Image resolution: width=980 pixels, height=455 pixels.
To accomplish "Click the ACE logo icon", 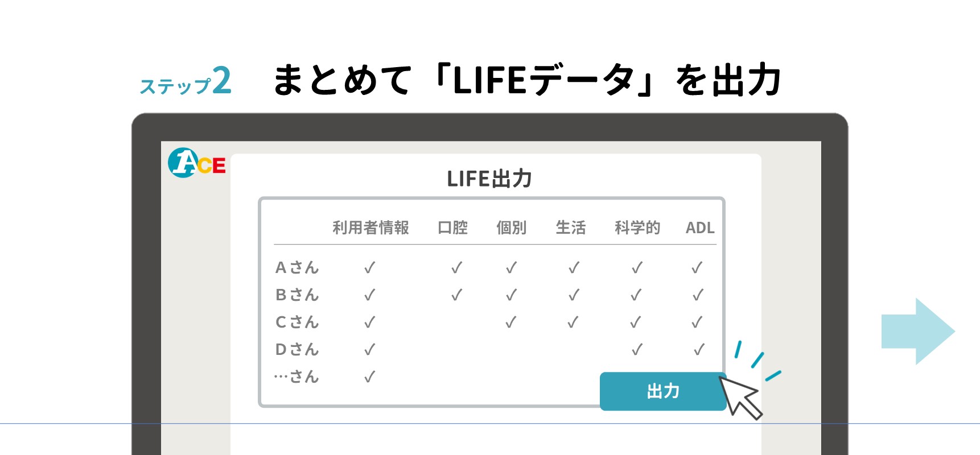I will coord(197,163).
